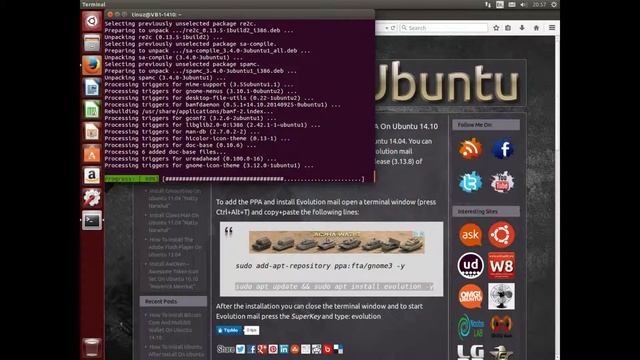Launch Firefox from the dock
This screenshot has width=640, height=360.
pos(92,65)
